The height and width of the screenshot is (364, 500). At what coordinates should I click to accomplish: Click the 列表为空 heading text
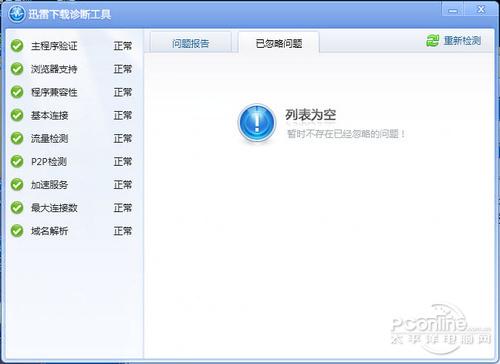coord(310,115)
